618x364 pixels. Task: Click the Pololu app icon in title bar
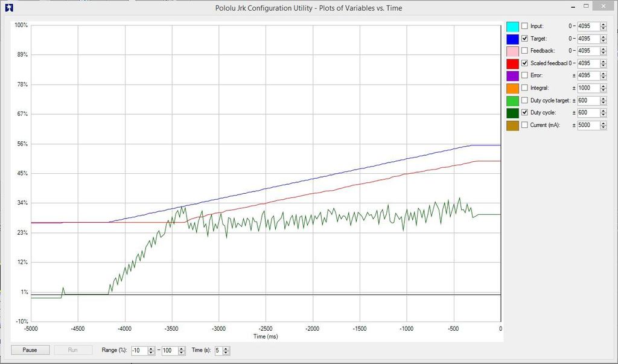9,8
